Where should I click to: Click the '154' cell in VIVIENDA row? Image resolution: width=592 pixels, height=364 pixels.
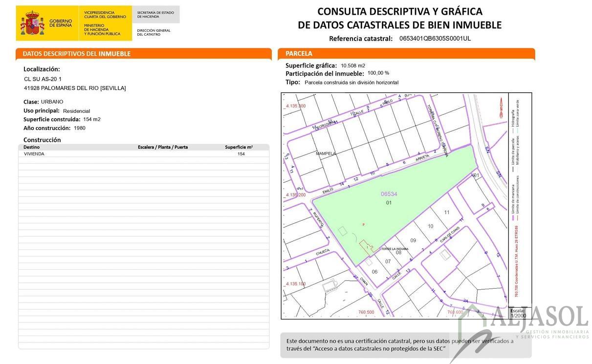241,154
